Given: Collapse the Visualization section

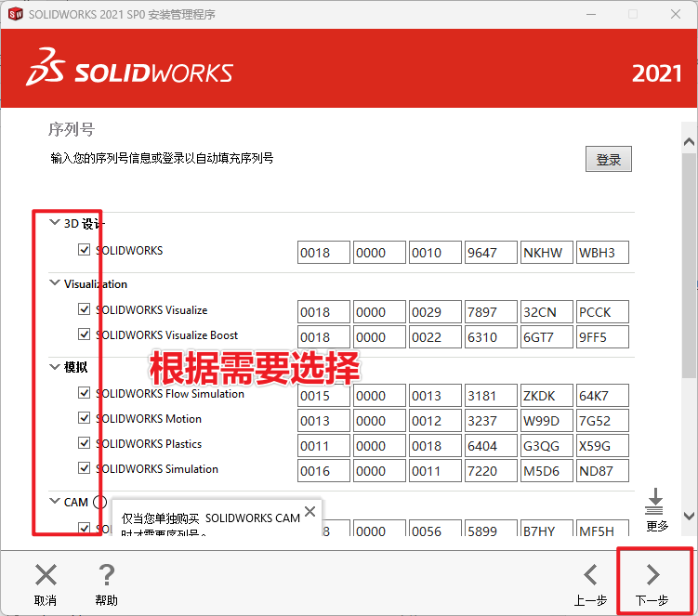Looking at the screenshot, I should click(x=54, y=282).
